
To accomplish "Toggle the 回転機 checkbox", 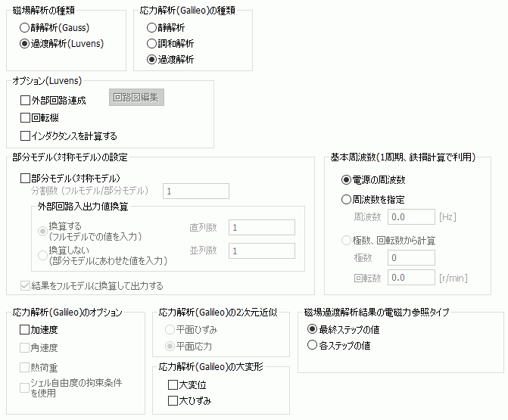I will click(25, 118).
